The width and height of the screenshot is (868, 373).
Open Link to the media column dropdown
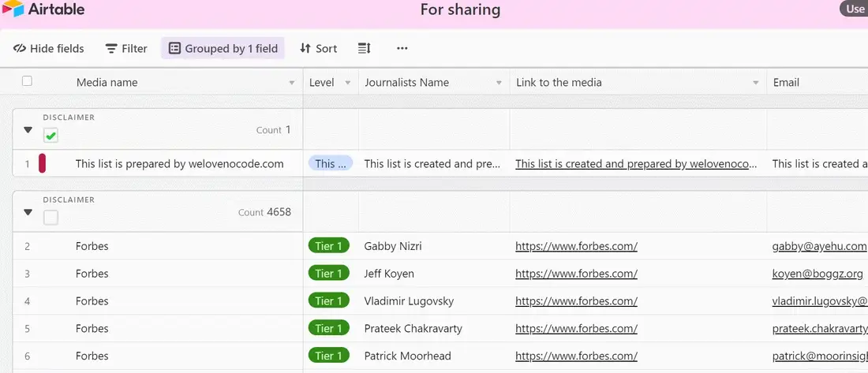(x=756, y=83)
